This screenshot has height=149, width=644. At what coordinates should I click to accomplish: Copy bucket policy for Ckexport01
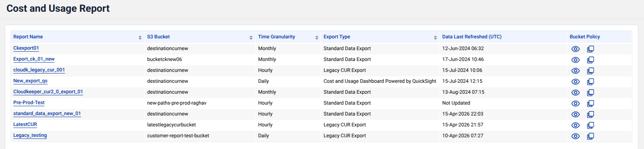pos(590,49)
